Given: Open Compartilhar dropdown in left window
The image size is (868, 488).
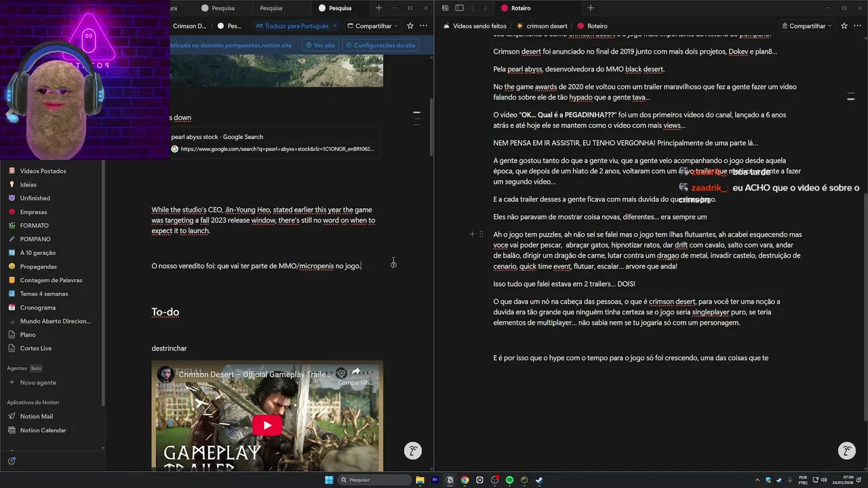Looking at the screenshot, I should tap(372, 26).
